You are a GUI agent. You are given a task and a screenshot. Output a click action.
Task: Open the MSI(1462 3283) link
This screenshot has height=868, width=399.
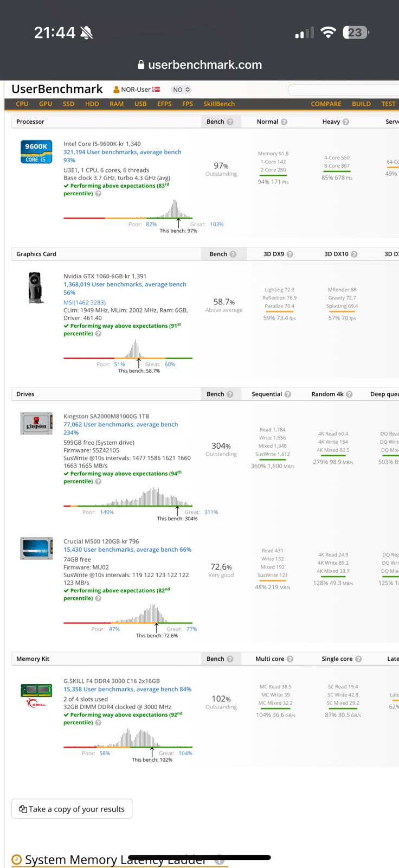85,302
